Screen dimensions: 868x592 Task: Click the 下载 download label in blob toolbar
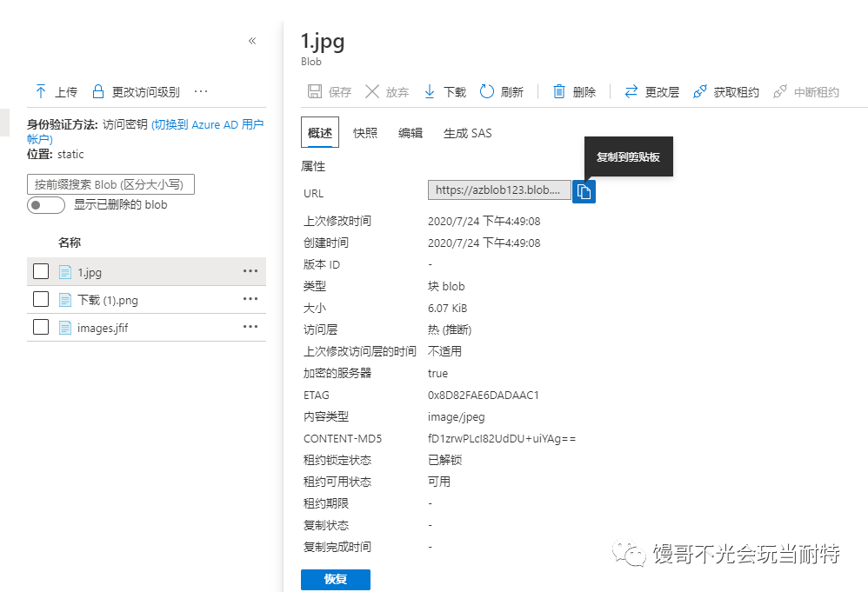click(455, 92)
